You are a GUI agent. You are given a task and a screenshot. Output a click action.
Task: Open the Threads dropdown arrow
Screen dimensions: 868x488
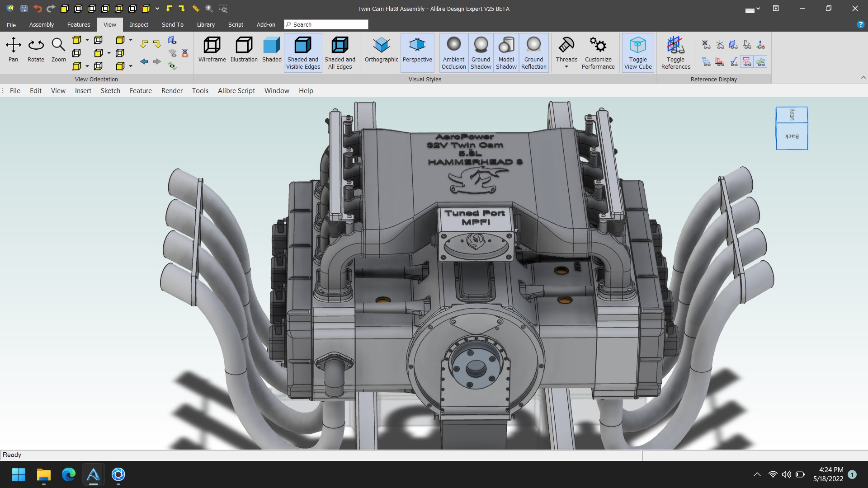[x=566, y=67]
